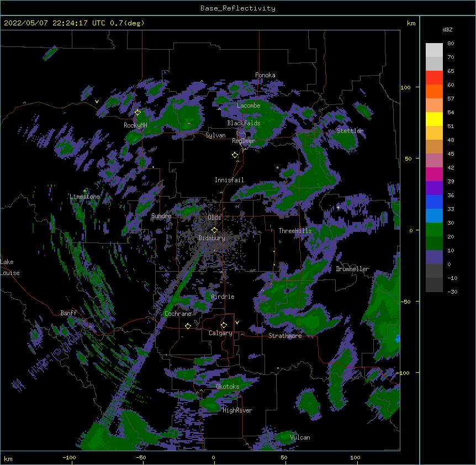The image size is (476, 465).
Task: Click the green 30 dBZ legend swatch
Action: click(x=434, y=230)
